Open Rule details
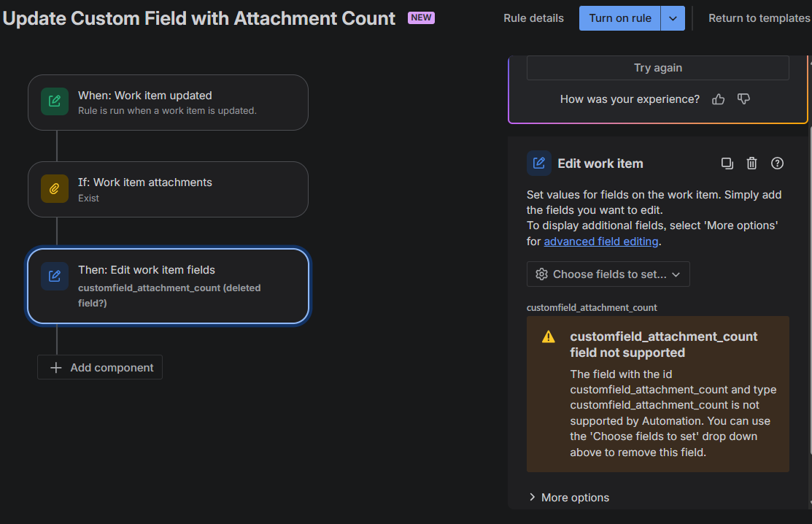The height and width of the screenshot is (524, 812). pos(533,18)
